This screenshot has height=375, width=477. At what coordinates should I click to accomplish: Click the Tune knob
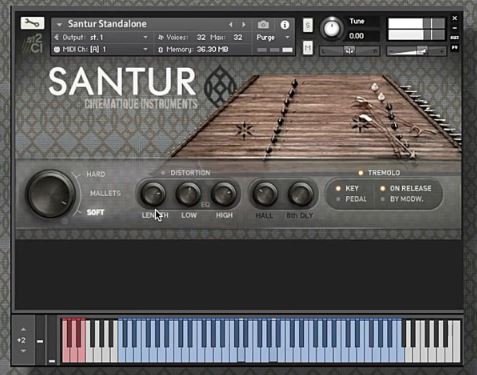[332, 28]
